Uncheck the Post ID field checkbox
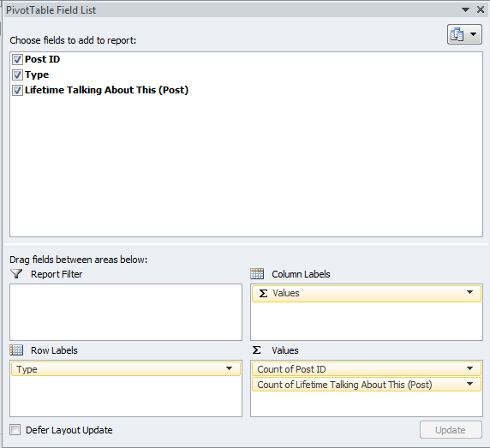The width and height of the screenshot is (490, 448). coord(17,59)
